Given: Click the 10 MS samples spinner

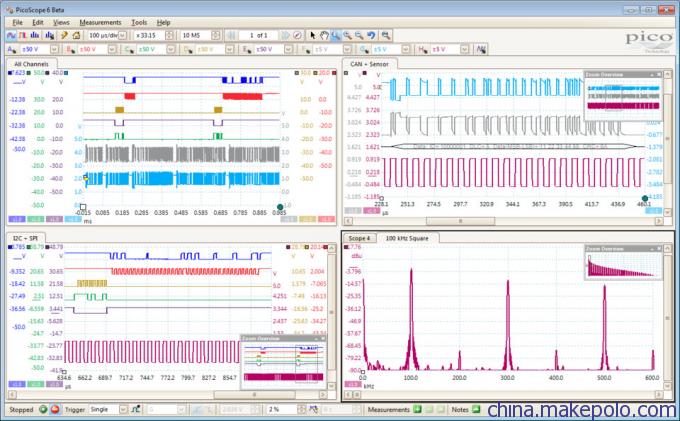Looking at the screenshot, I should (x=216, y=35).
